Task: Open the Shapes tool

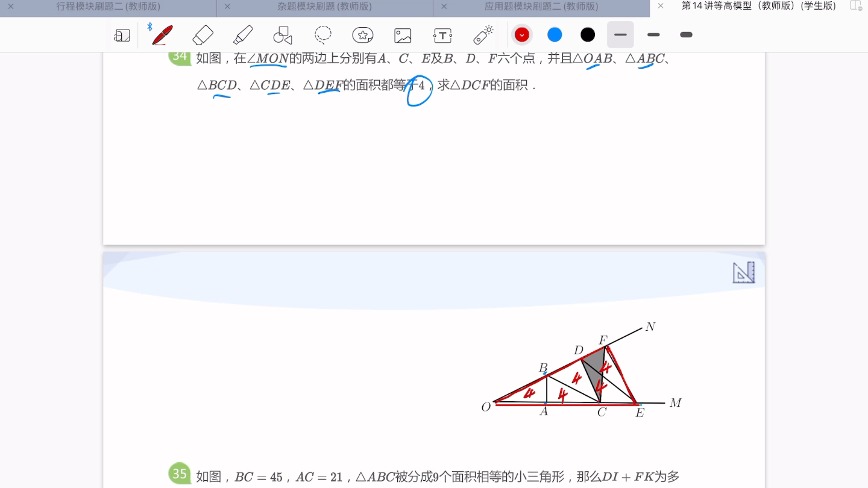Action: [283, 35]
